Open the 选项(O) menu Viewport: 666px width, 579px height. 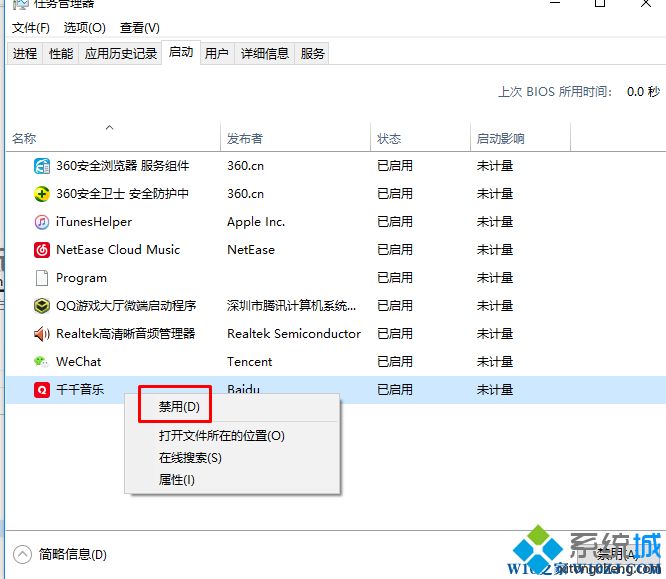(x=85, y=28)
